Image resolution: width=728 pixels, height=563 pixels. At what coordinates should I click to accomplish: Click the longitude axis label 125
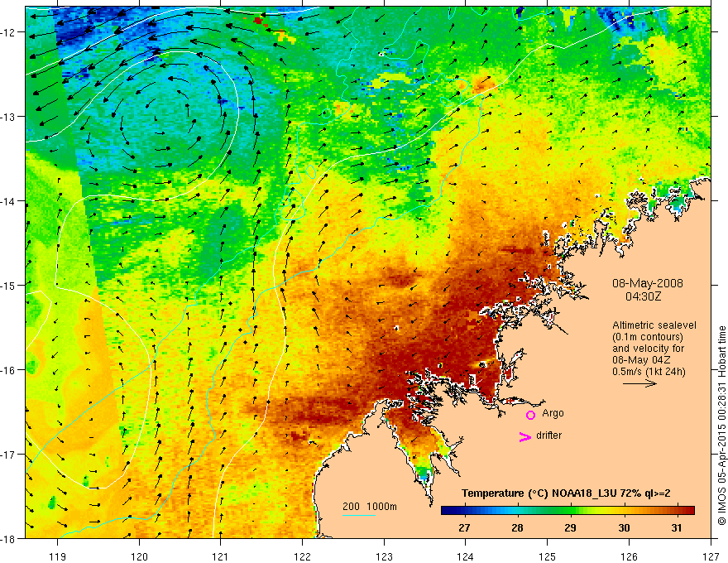pos(547,556)
